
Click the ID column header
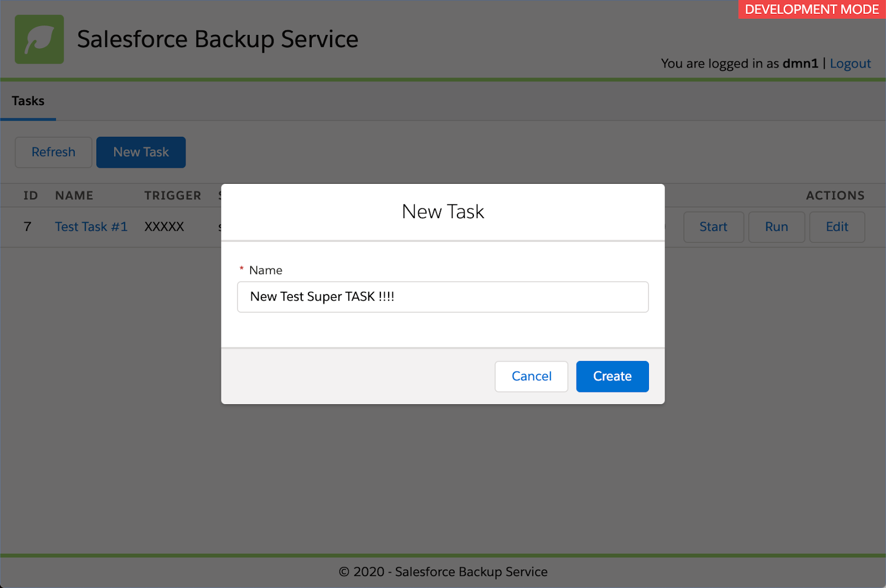pos(30,195)
